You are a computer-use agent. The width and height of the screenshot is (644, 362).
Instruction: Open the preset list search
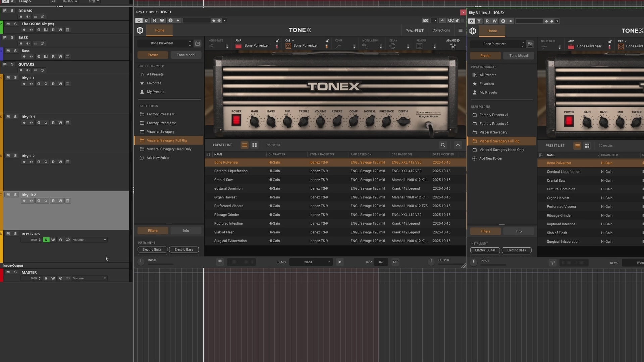click(443, 145)
